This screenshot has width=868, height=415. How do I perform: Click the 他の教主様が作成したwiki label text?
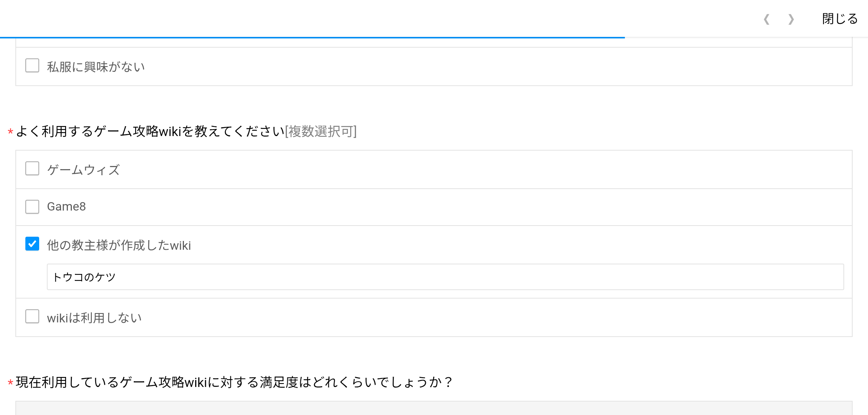pos(119,246)
